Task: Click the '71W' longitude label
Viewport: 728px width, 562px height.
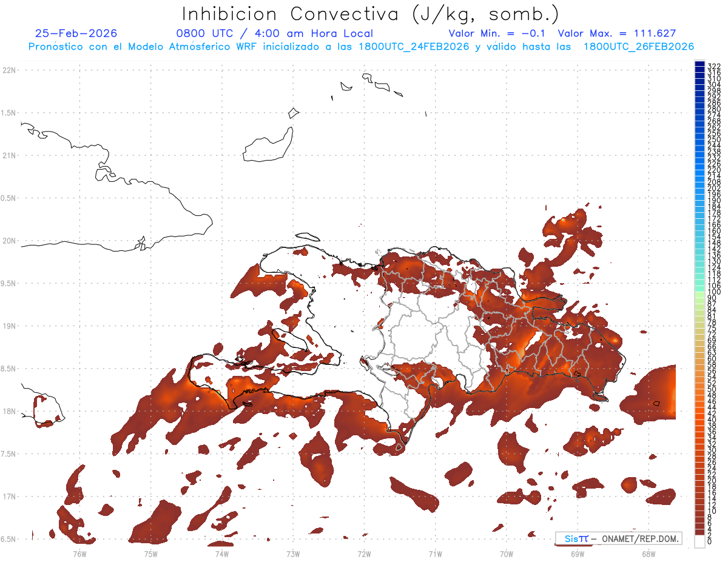Action: point(435,554)
